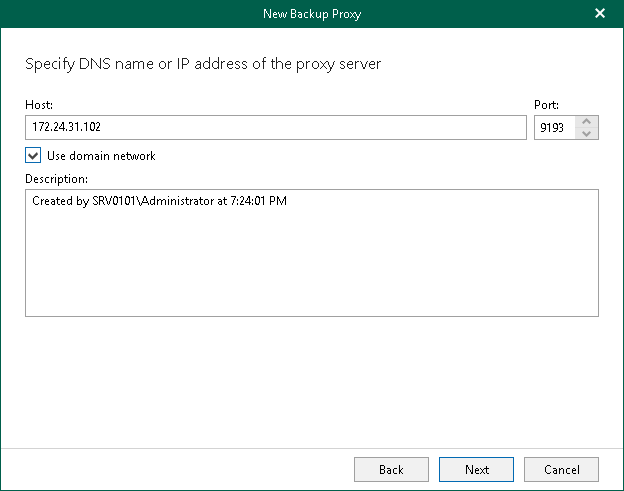
Task: Cancel the backup proxy wizard
Action: (561, 470)
